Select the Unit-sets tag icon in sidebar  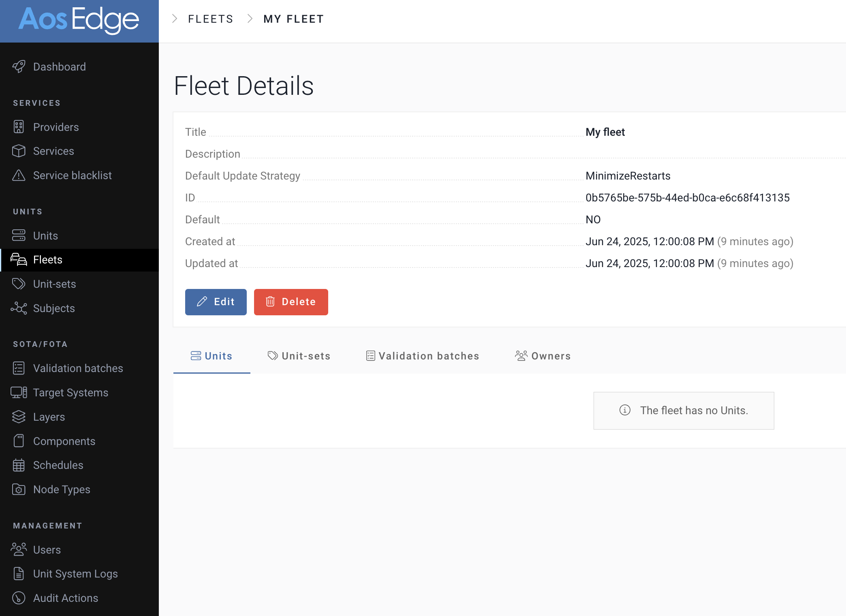tap(19, 284)
